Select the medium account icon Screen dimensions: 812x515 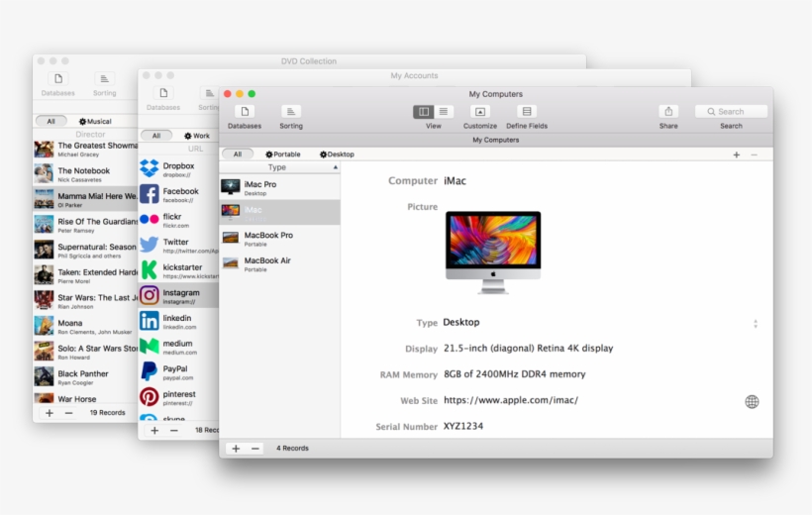click(x=150, y=346)
